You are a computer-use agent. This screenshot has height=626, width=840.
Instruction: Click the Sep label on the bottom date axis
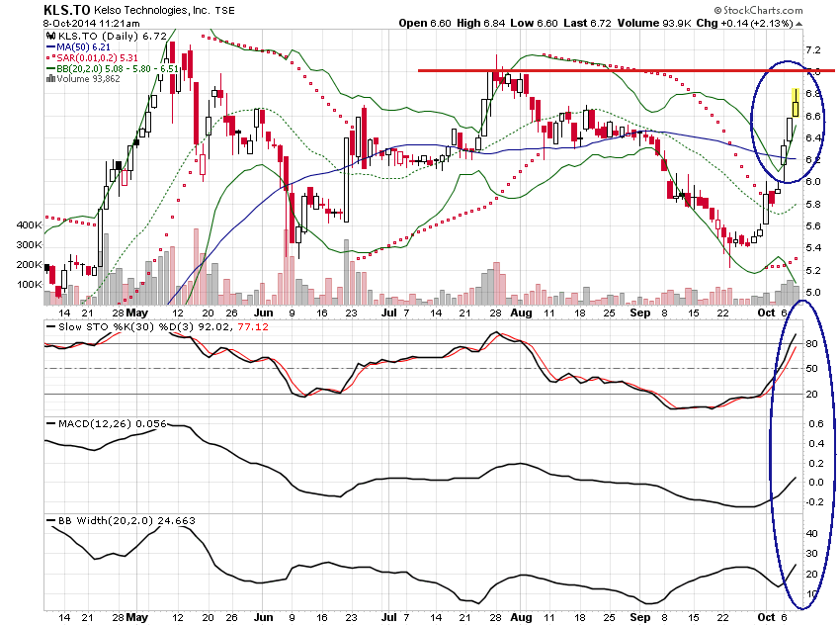640,617
